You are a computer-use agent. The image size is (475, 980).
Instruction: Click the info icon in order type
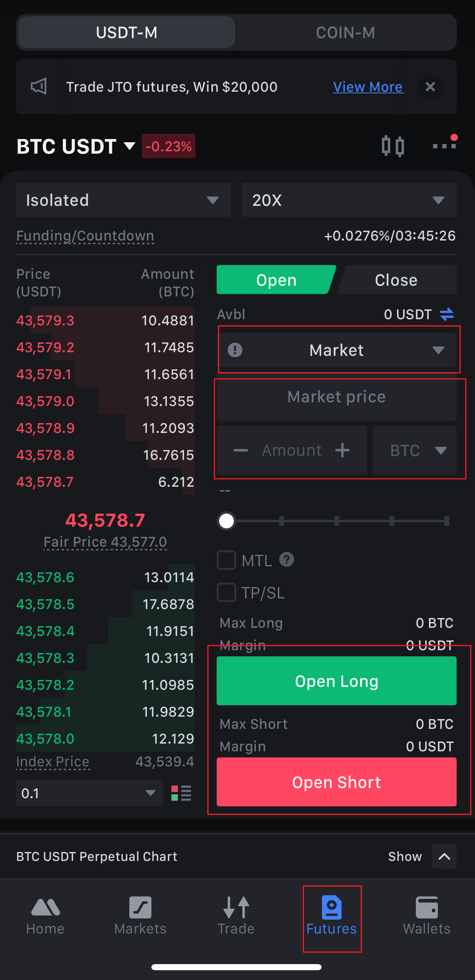[235, 350]
